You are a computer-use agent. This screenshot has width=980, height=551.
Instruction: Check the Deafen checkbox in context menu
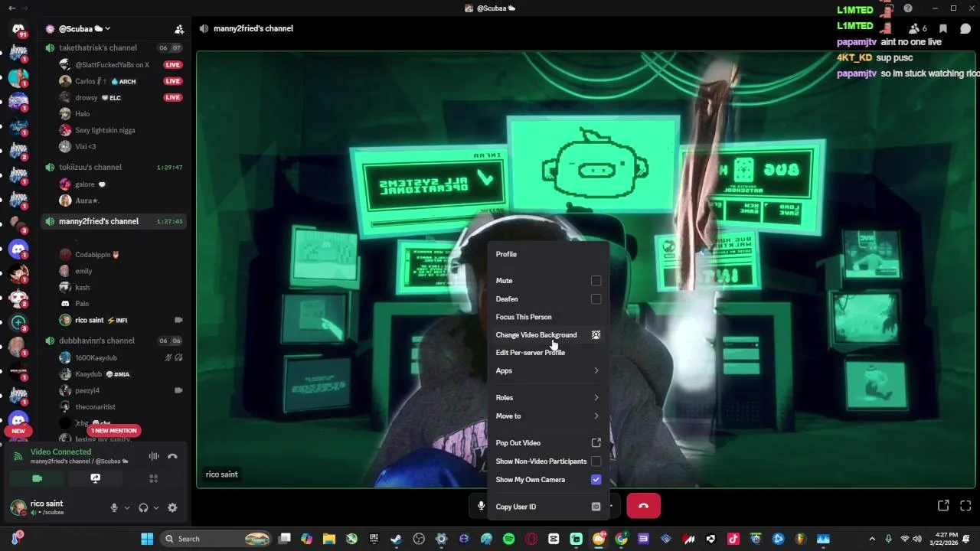(596, 299)
